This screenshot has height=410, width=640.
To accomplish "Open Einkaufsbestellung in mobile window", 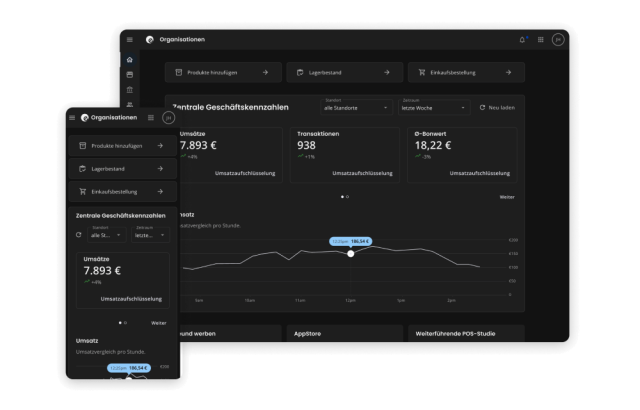I will click(122, 192).
